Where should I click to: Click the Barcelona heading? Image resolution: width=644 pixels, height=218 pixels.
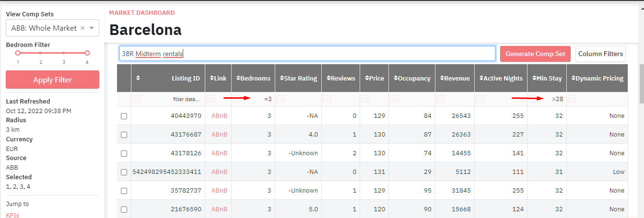145,30
